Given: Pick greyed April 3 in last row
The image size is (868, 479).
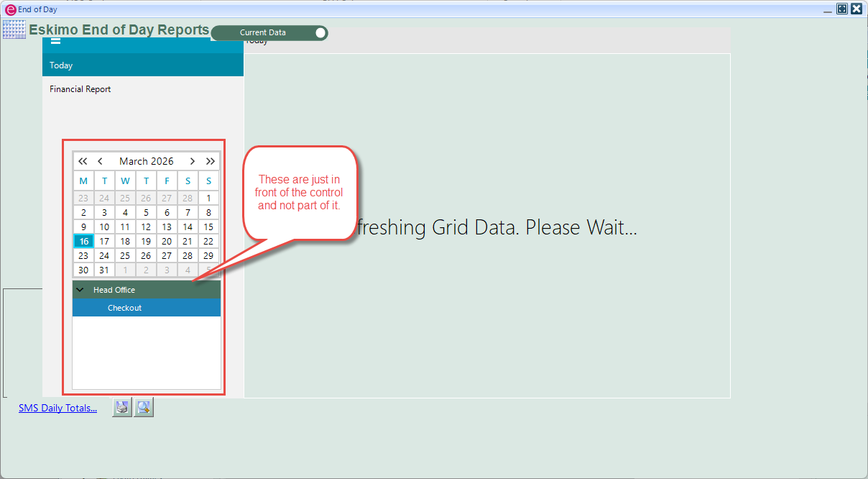Looking at the screenshot, I should click(167, 270).
